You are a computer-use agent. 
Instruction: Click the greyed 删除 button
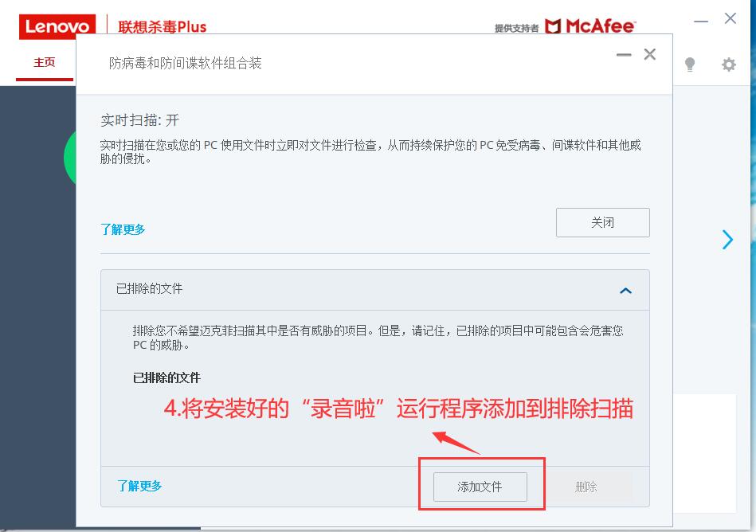click(x=586, y=487)
